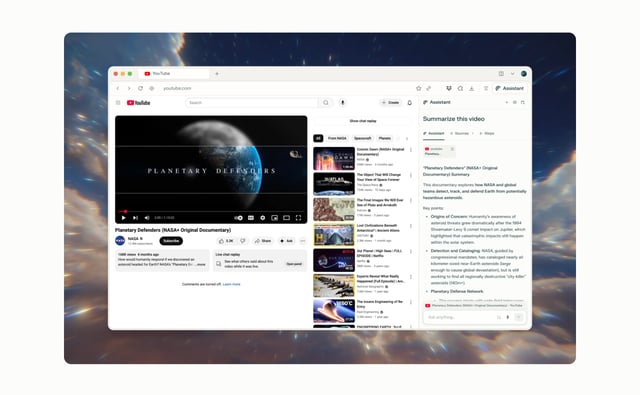
Task: Start voice search with the microphone icon
Action: click(343, 102)
